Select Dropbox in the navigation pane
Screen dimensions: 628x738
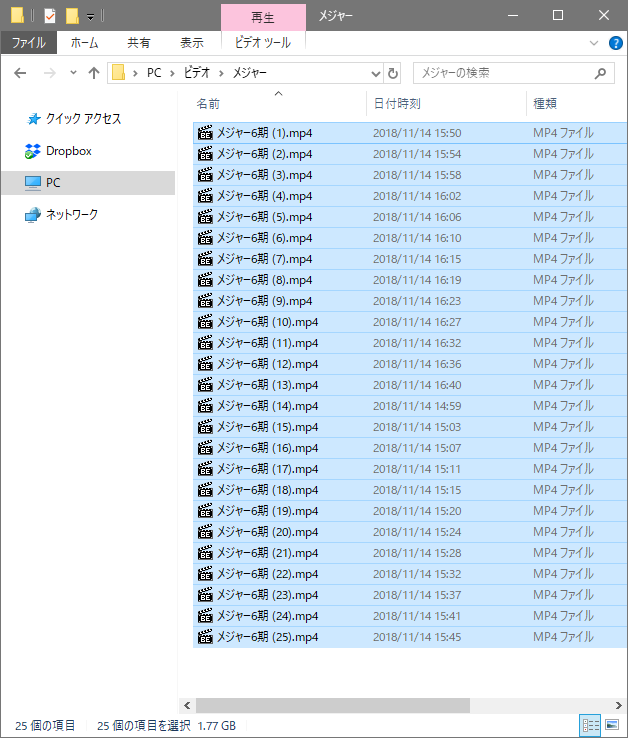(x=68, y=151)
